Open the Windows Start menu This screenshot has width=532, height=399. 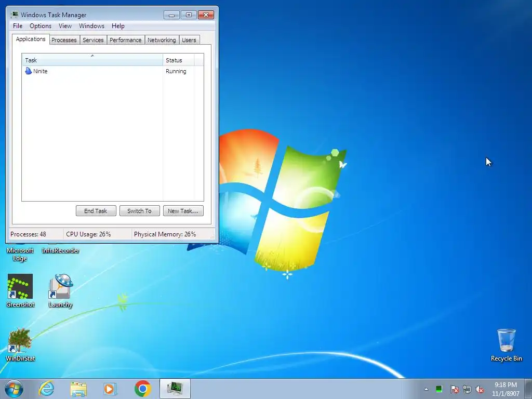pyautogui.click(x=14, y=389)
